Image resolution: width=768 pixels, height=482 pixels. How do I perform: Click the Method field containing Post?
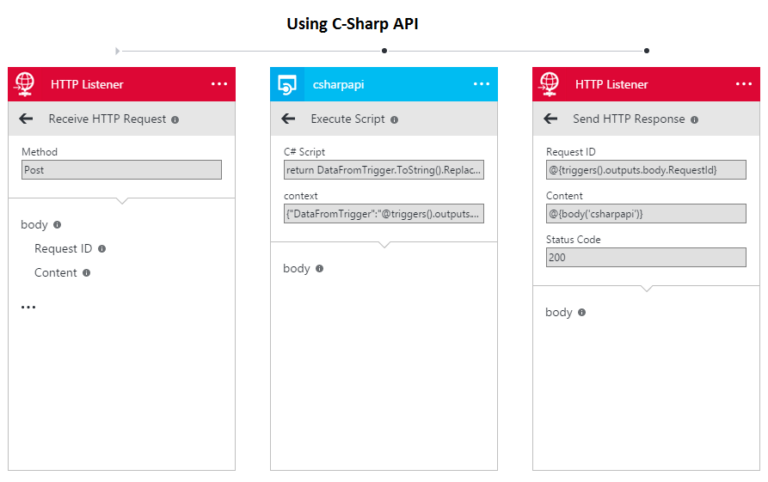[121, 170]
